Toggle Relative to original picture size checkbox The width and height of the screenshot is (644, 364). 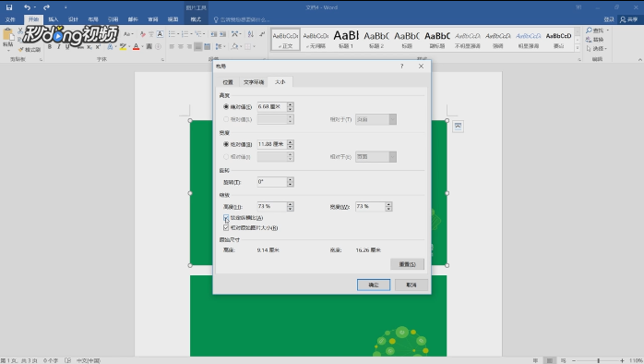pyautogui.click(x=226, y=227)
